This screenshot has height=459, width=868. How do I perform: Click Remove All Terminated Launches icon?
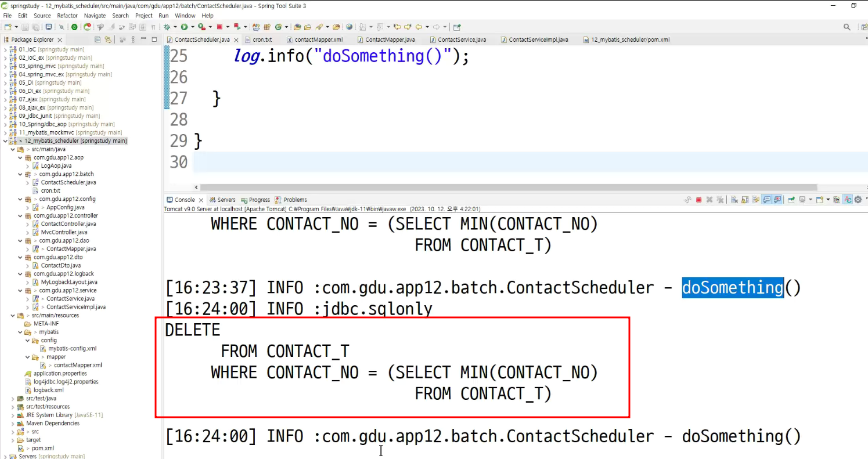[x=720, y=200]
